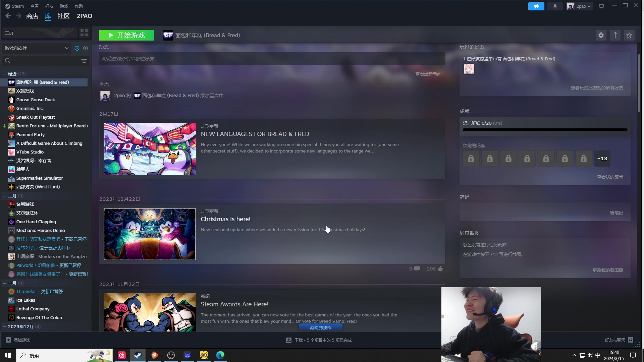Image resolution: width=644 pixels, height=362 pixels.
Task: Click Windows taskbar search box
Action: [x=64, y=355]
